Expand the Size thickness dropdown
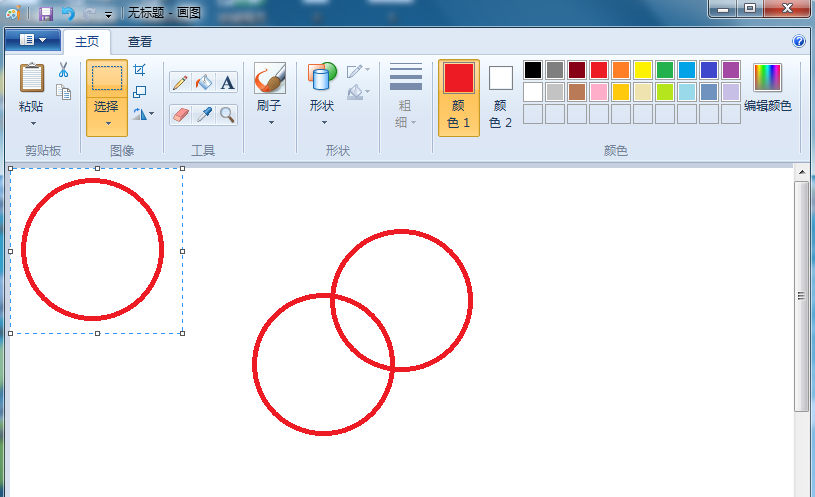This screenshot has height=497, width=815. click(x=414, y=123)
